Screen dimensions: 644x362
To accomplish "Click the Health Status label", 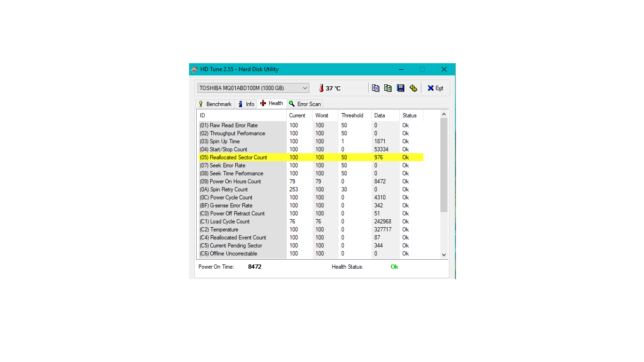I will coord(347,267).
